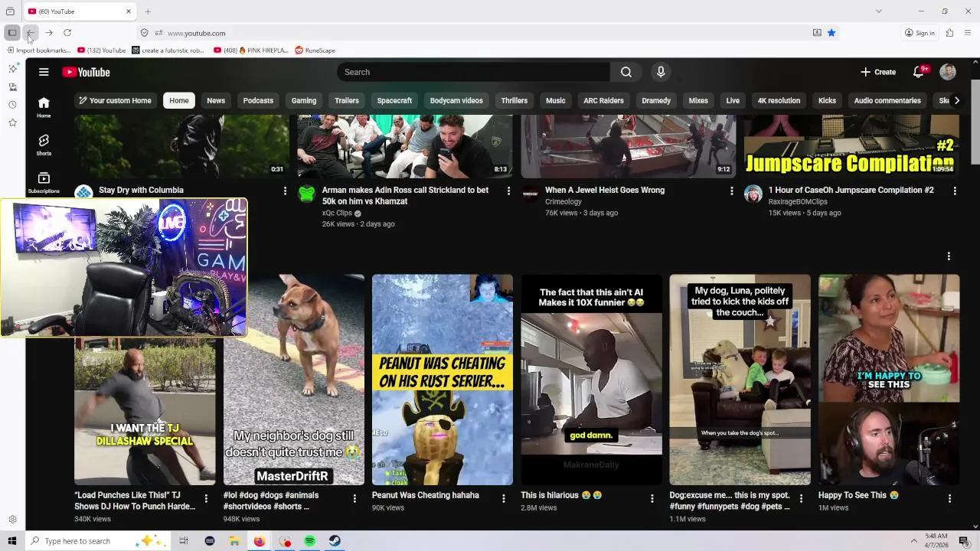The image size is (980, 551).
Task: Start voice search with the microphone icon
Action: (x=661, y=72)
